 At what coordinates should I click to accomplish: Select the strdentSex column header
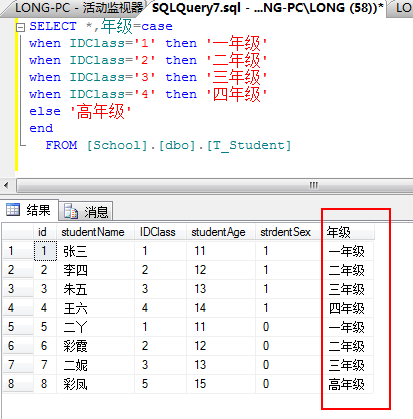(288, 232)
